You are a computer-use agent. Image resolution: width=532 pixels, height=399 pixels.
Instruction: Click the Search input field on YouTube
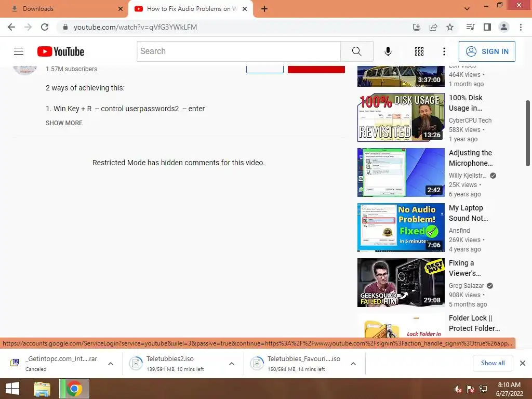click(x=239, y=51)
